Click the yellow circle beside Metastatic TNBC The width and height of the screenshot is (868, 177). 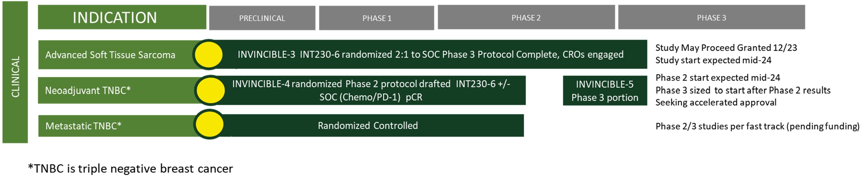point(209,124)
